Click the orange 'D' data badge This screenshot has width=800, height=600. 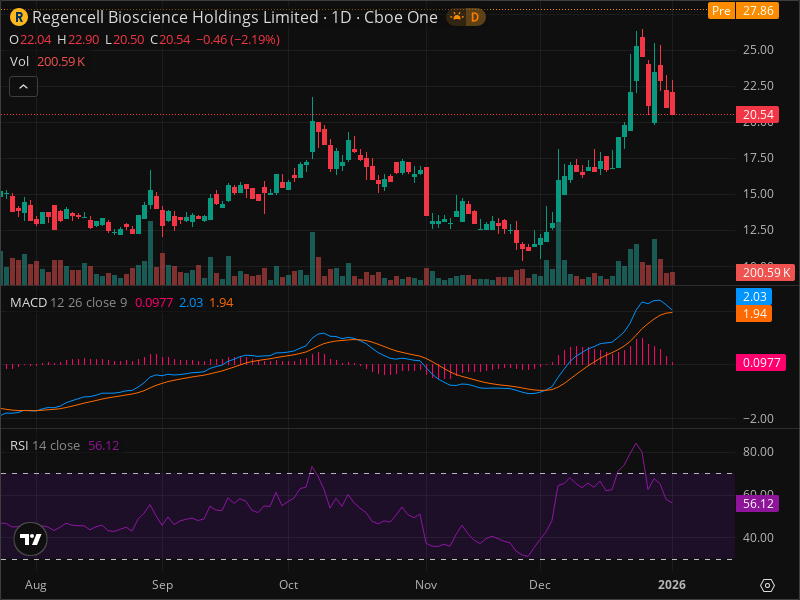pyautogui.click(x=475, y=17)
